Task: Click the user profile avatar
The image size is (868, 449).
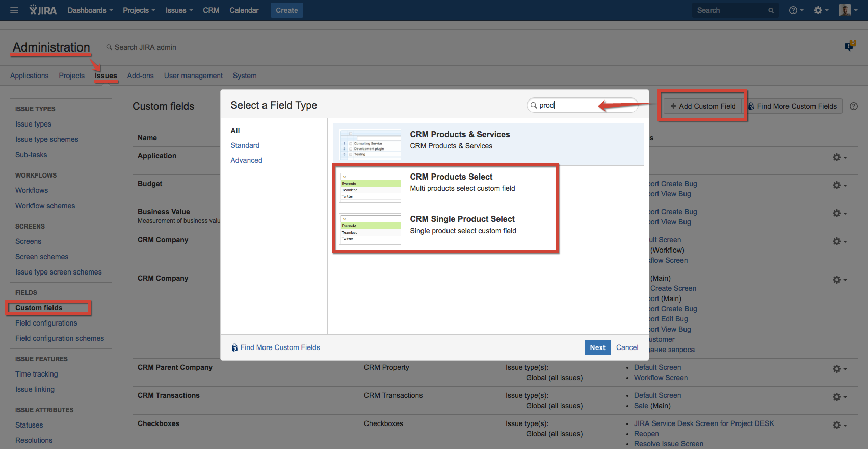Action: [x=845, y=10]
